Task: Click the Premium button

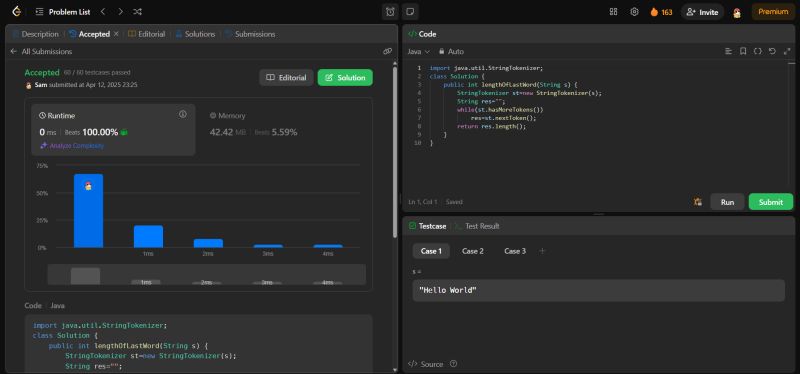Action: pos(773,12)
